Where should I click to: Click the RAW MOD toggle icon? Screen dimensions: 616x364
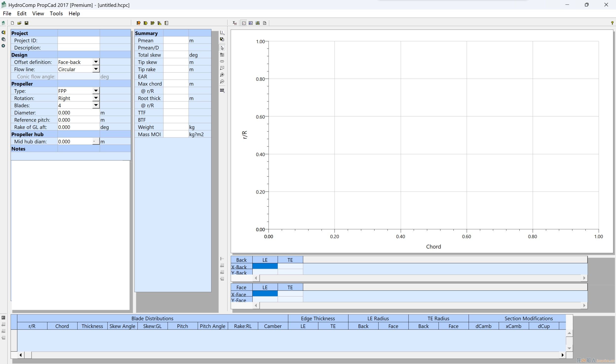222,90
